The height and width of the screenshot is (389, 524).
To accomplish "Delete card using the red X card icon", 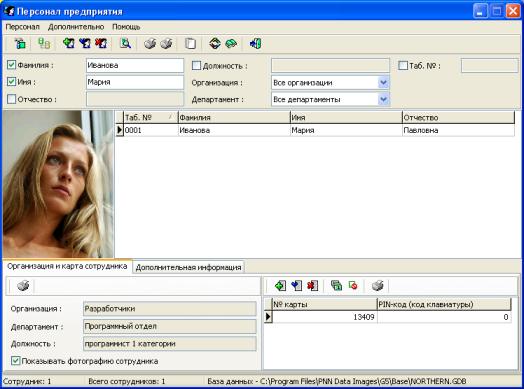I will pos(312,286).
